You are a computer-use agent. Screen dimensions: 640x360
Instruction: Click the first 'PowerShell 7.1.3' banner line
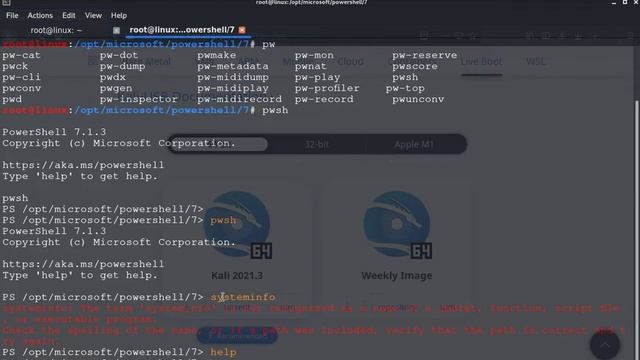tap(54, 132)
